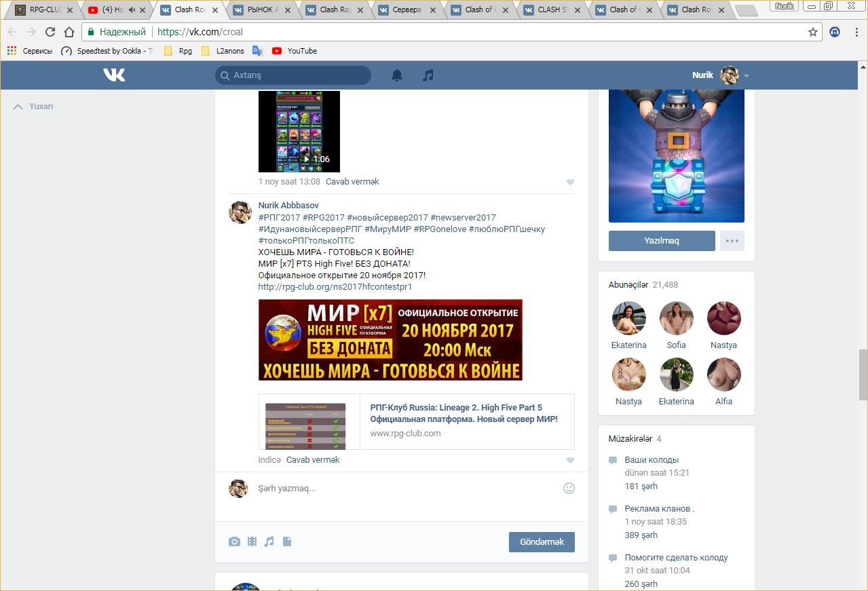Click Cavab vermək under the video comment
Image resolution: width=868 pixels, height=591 pixels.
click(x=352, y=182)
